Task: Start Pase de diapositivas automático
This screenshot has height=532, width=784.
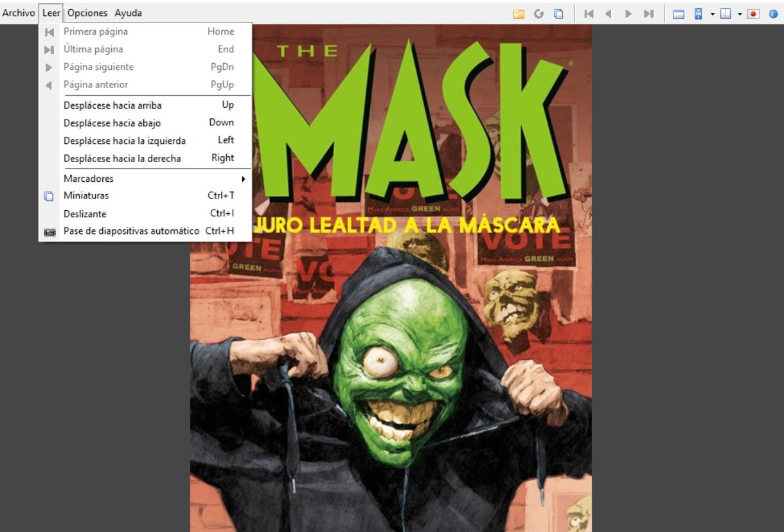Action: pyautogui.click(x=145, y=231)
